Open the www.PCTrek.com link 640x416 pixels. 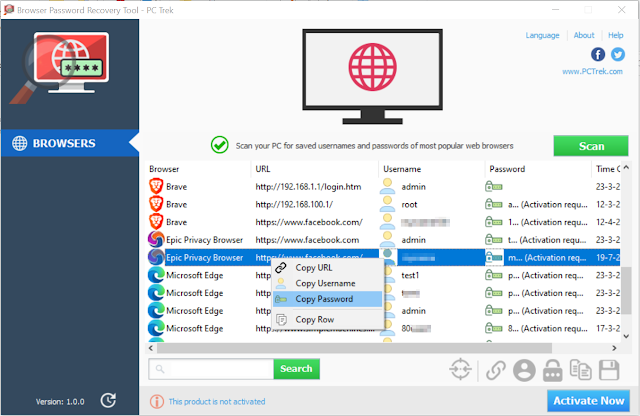(592, 71)
